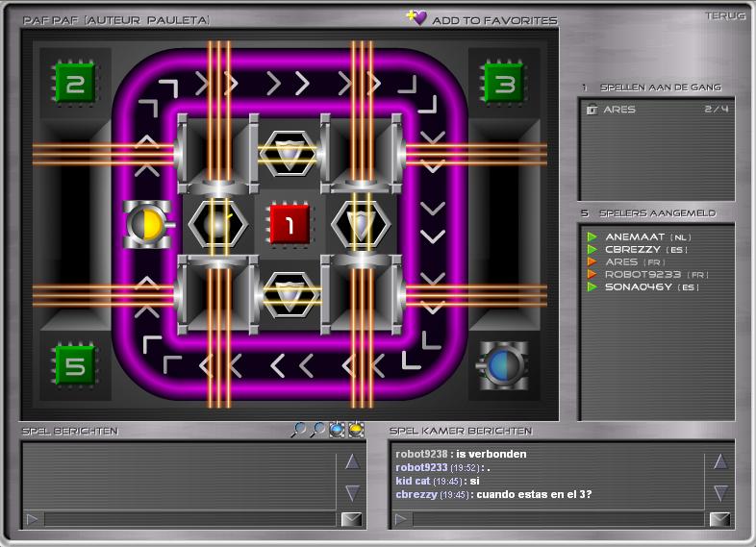Image resolution: width=756 pixels, height=547 pixels.
Task: Click the green chip numbered 3
Action: coord(504,83)
